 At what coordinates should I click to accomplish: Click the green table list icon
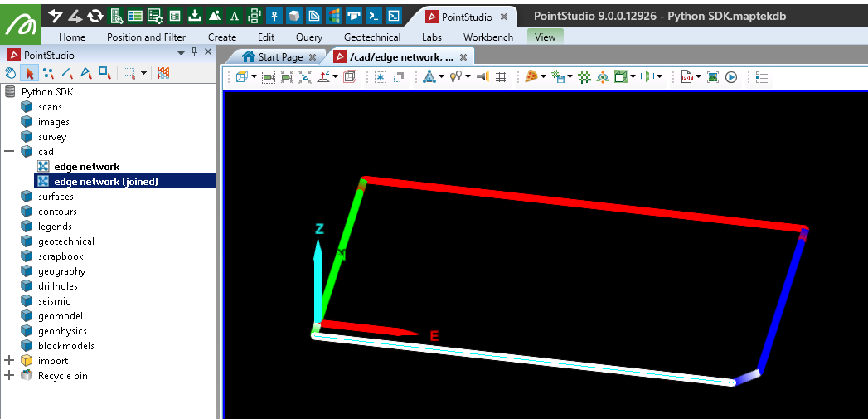point(135,16)
